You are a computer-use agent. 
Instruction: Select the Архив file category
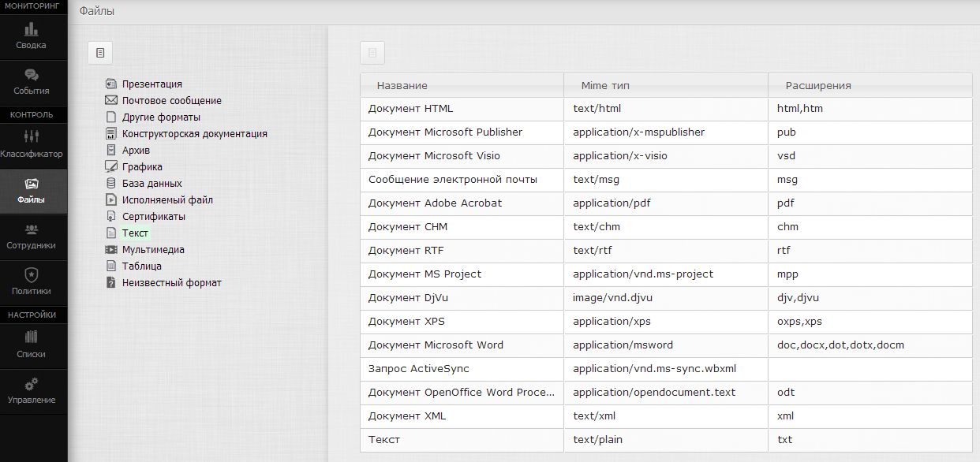(136, 151)
